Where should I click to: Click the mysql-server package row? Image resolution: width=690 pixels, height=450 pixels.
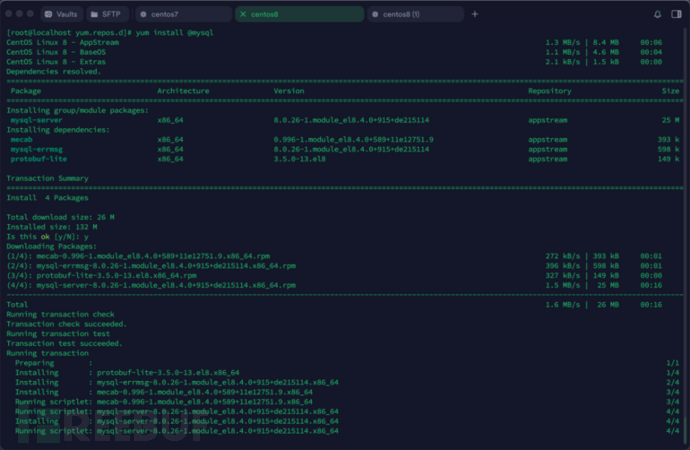pos(36,119)
